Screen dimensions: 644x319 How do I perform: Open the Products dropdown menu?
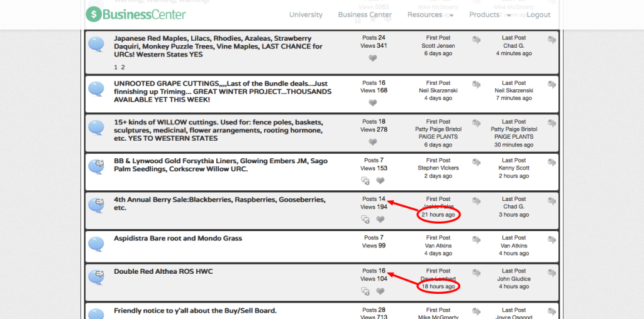(489, 14)
